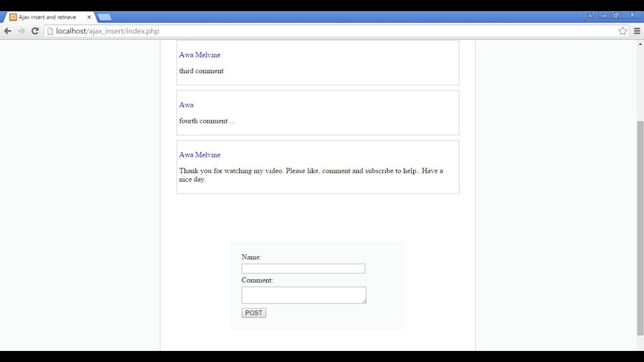
Task: Focus the address bar showing localhost/ajax_insert/index.php
Action: point(336,31)
